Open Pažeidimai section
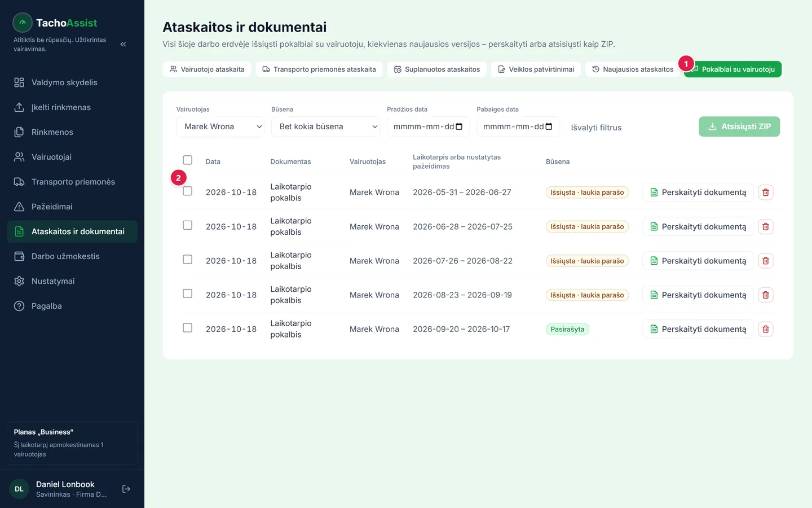This screenshot has width=812, height=508. click(x=72, y=207)
